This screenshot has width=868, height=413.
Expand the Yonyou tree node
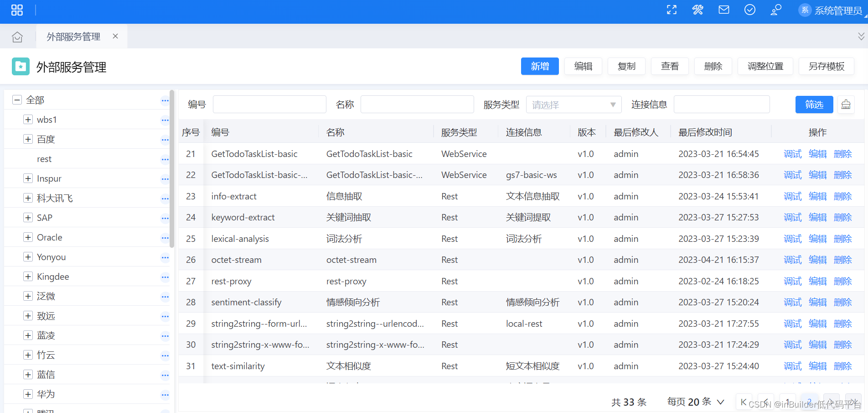point(28,256)
